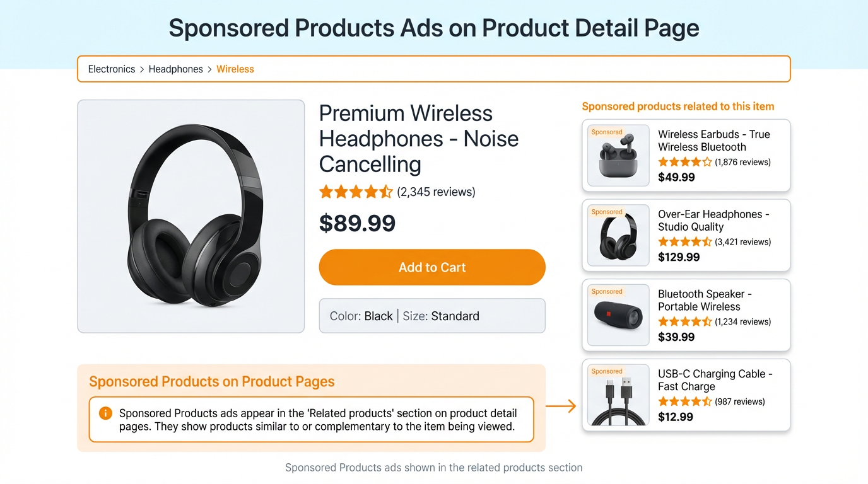Screen dimensions: 868x484
Task: Open the 2,345 reviews link
Action: pos(435,192)
